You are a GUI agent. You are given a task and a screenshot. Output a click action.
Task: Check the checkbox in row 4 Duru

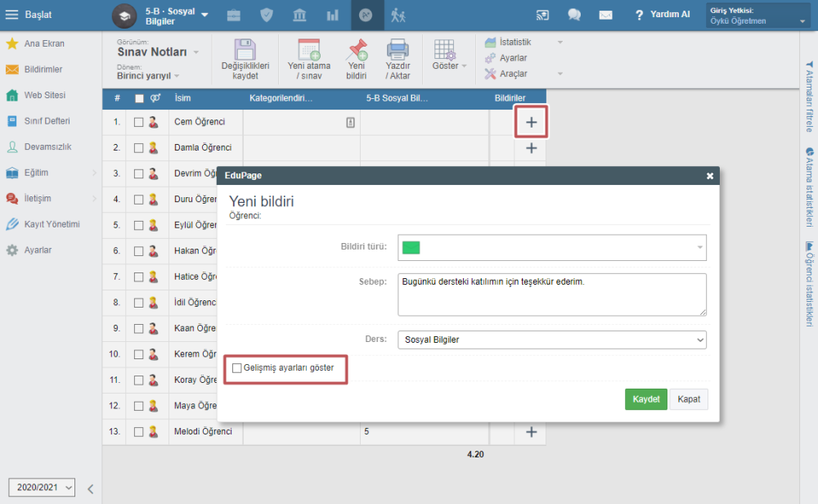[138, 200]
